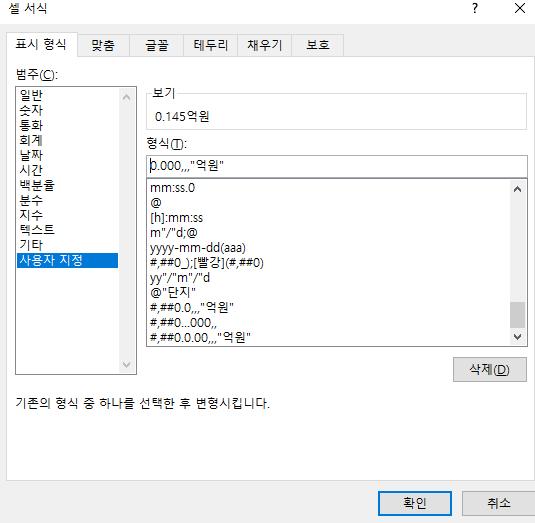The width and height of the screenshot is (535, 523).
Task: Click the 삭제(D) button
Action: 490,369
